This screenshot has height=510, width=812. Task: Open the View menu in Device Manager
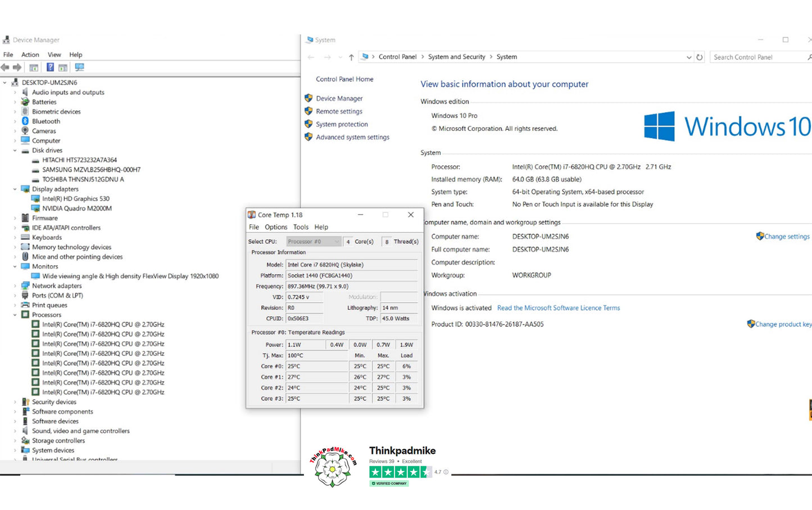[55, 55]
